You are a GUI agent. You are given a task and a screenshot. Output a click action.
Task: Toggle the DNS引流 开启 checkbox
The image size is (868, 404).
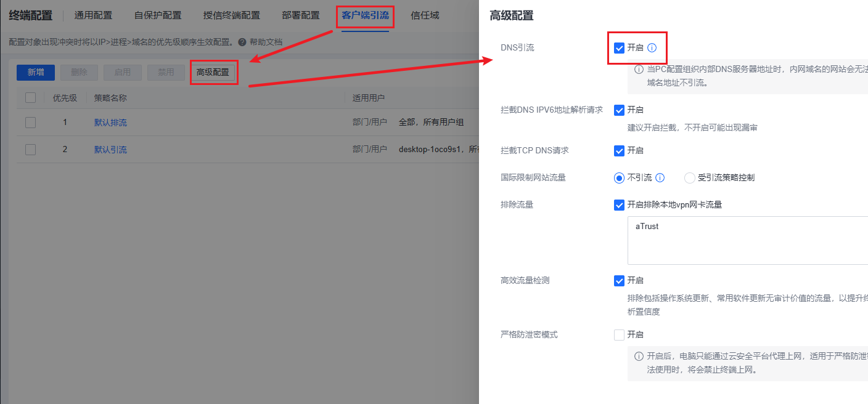(620, 48)
